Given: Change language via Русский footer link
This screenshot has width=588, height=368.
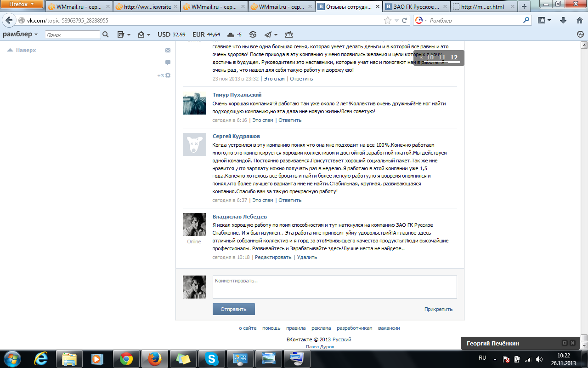Looking at the screenshot, I should 342,339.
